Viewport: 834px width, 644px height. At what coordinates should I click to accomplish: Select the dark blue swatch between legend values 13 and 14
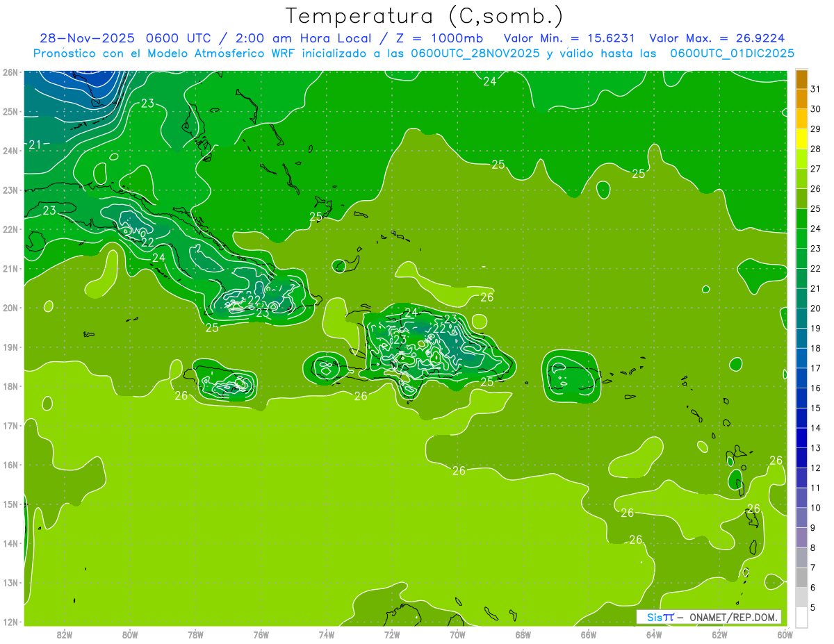click(x=801, y=438)
